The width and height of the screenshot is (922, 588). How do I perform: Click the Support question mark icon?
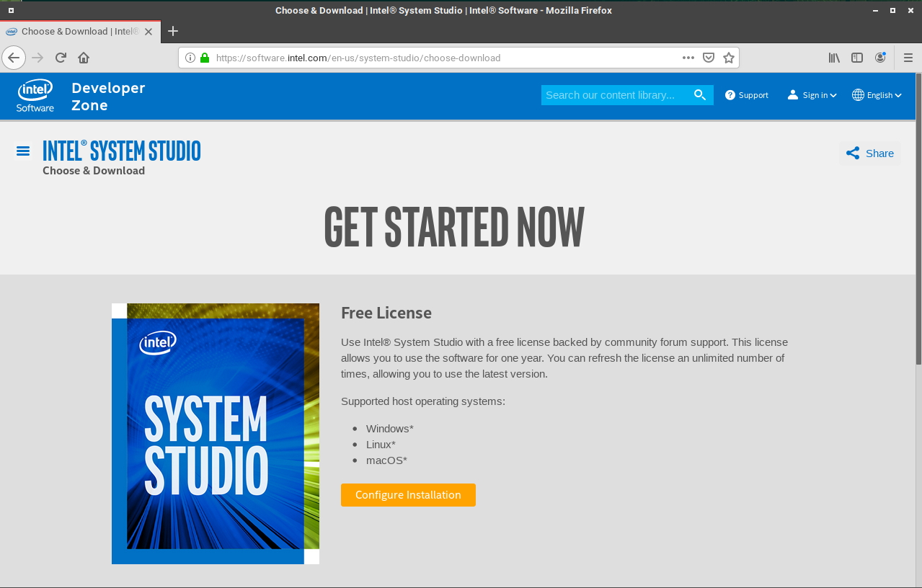tap(730, 95)
